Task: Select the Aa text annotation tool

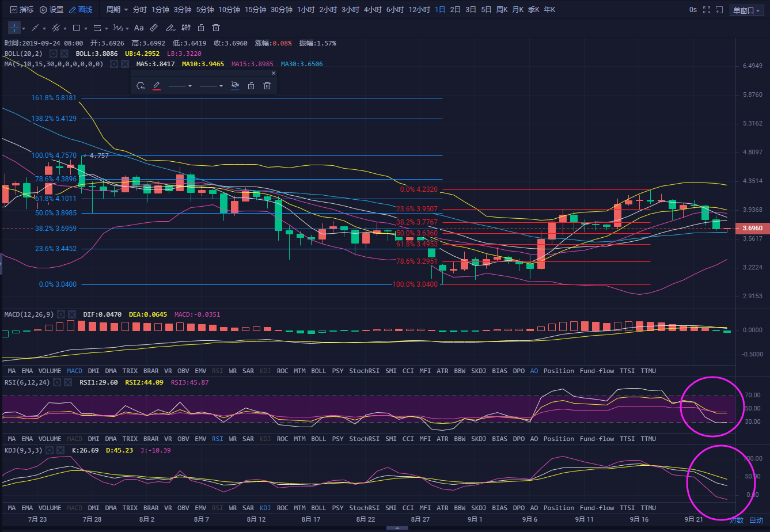Action: (x=139, y=28)
